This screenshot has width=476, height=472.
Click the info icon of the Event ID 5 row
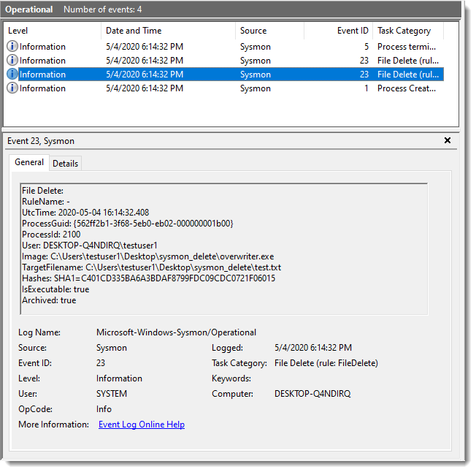[12, 47]
